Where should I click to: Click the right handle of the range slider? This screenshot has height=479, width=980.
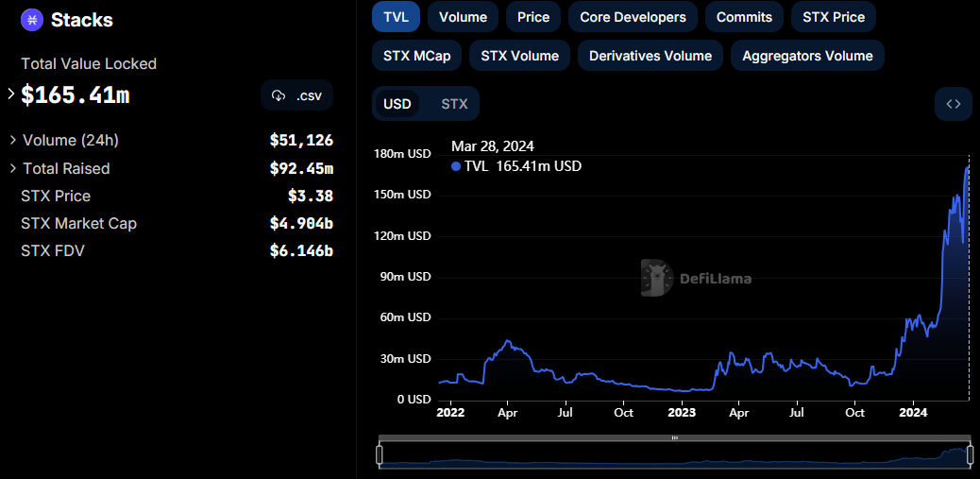(x=970, y=455)
